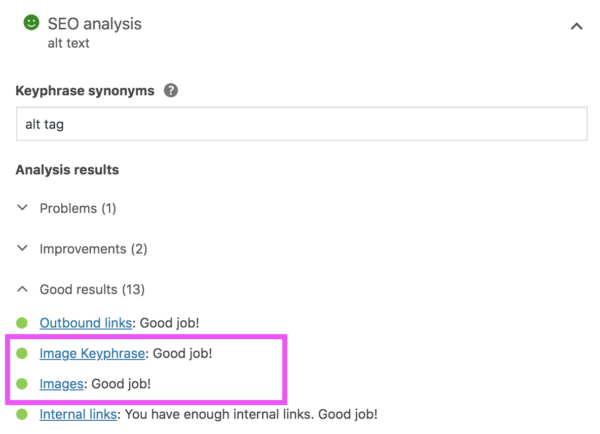Expand the Problems (1) section

(x=77, y=208)
